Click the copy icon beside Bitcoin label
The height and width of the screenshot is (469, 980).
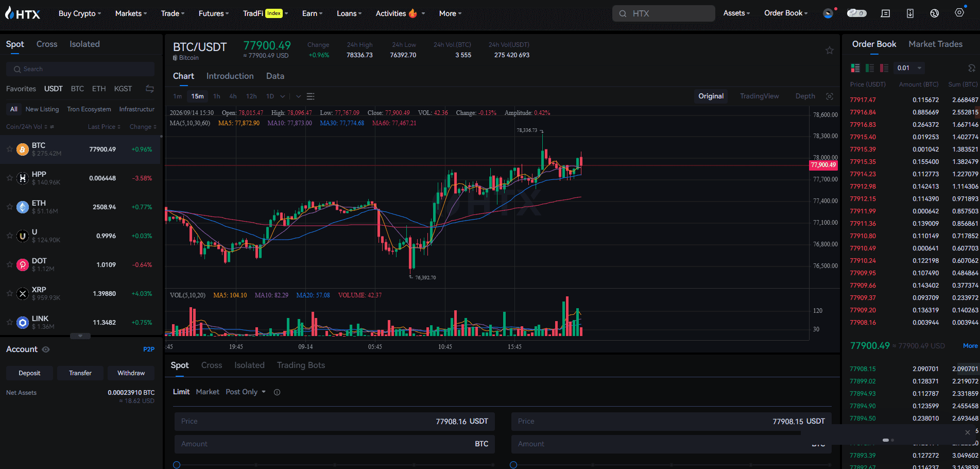point(175,58)
